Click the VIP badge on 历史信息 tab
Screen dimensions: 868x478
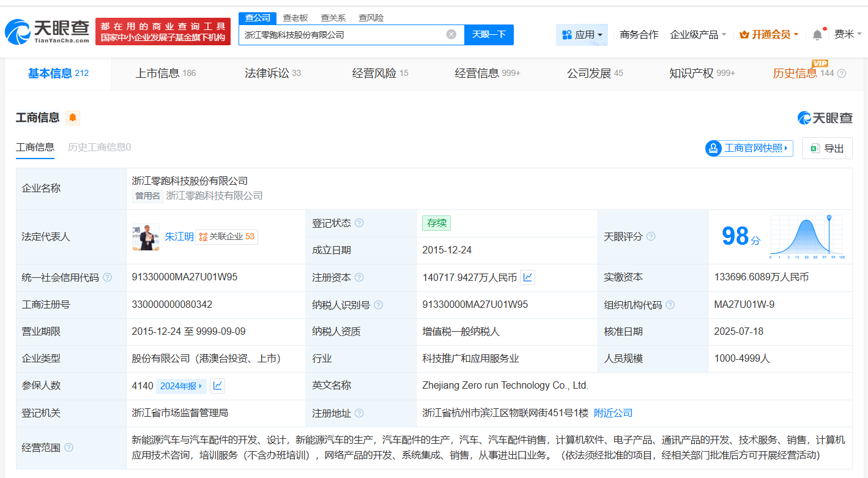coord(820,63)
